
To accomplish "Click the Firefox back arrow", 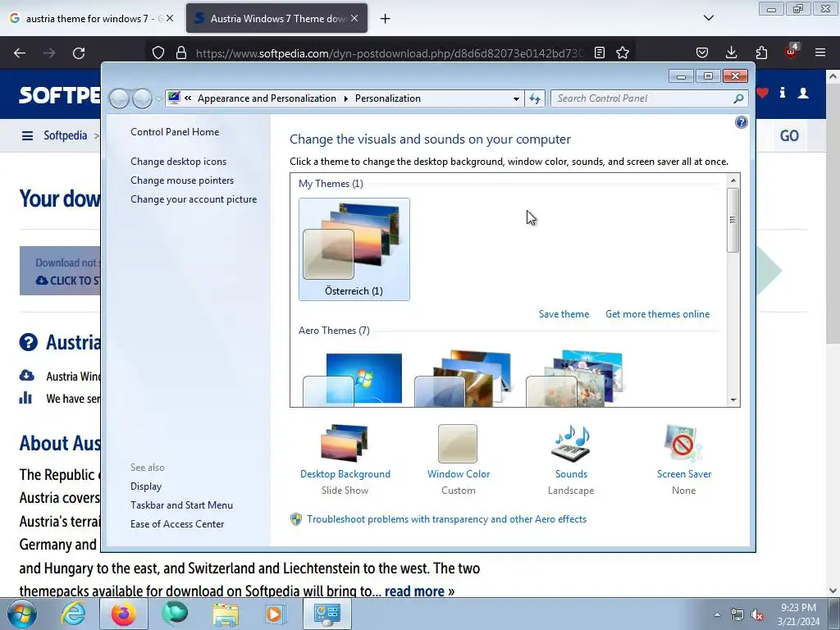I will [x=20, y=53].
